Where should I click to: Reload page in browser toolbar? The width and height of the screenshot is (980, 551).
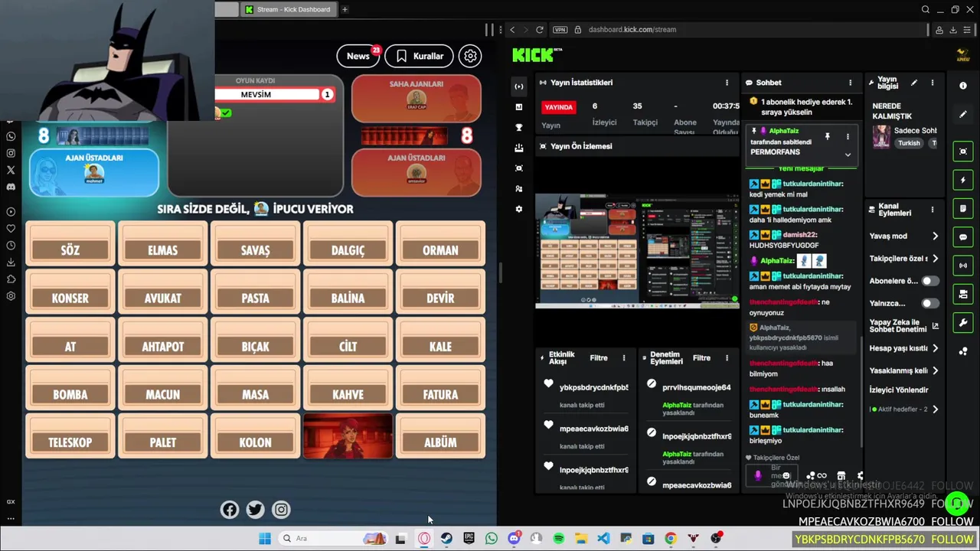pos(540,30)
